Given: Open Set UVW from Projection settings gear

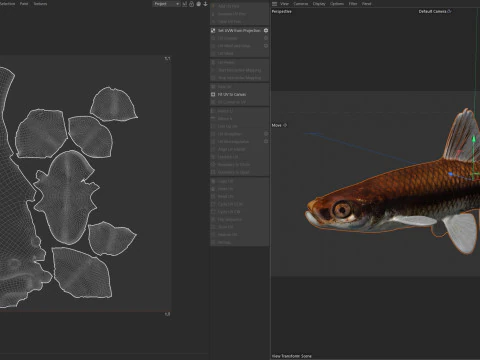Looking at the screenshot, I should pos(266,30).
